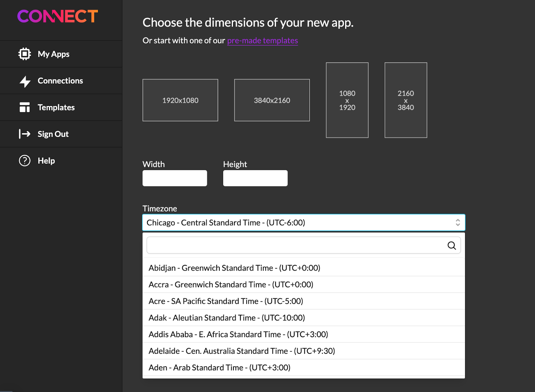Image resolution: width=535 pixels, height=392 pixels.
Task: Select Adak - Aleutian Standard Time option
Action: click(x=304, y=318)
